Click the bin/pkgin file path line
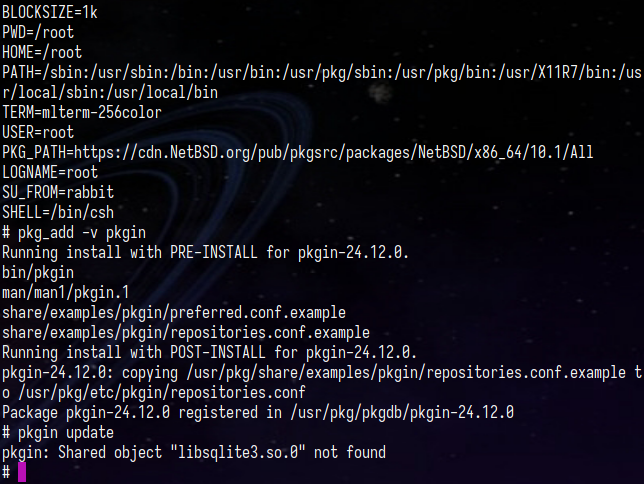This screenshot has width=644, height=484. (38, 272)
